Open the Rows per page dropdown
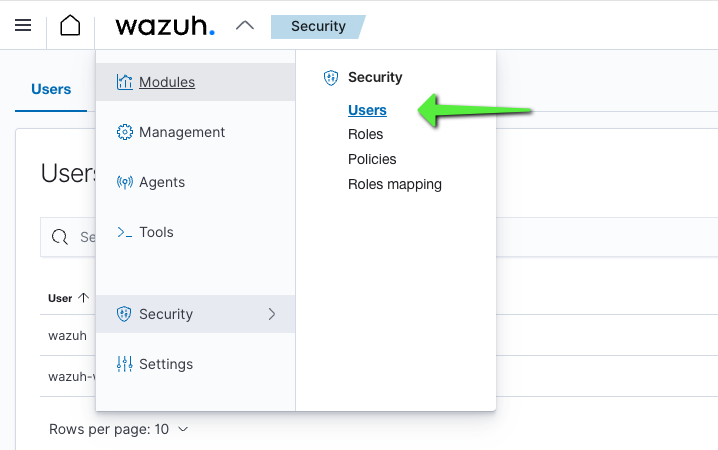The height and width of the screenshot is (450, 718). point(119,429)
